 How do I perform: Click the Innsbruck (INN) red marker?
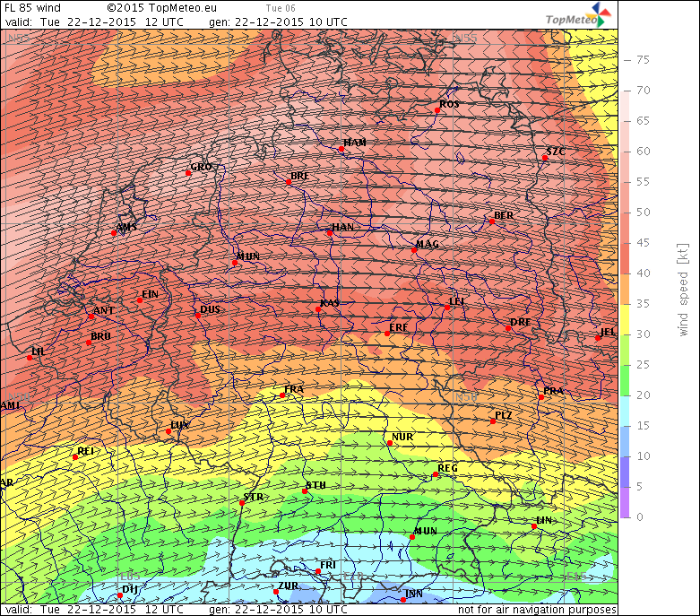click(403, 600)
